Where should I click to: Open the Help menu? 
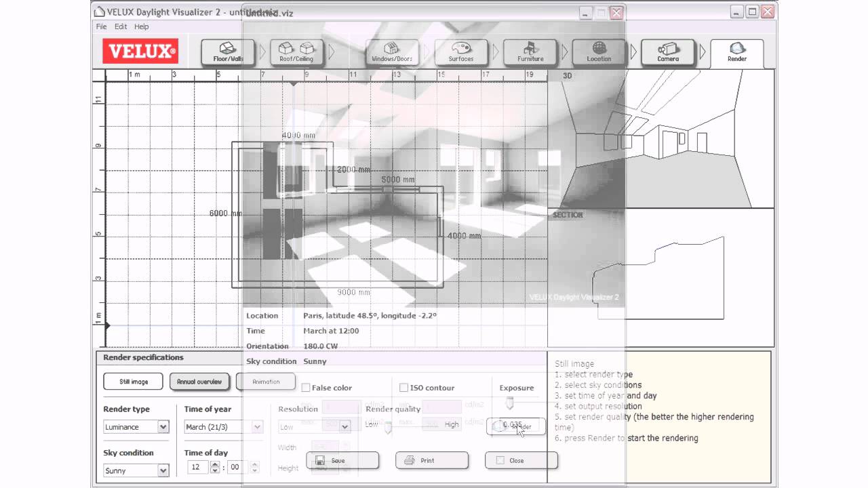pos(141,26)
